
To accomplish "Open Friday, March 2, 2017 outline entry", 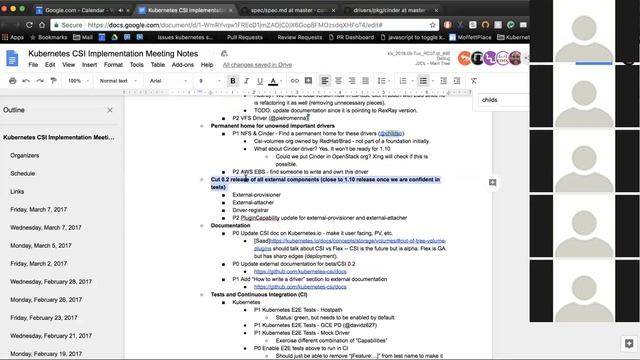I will 38,264.
